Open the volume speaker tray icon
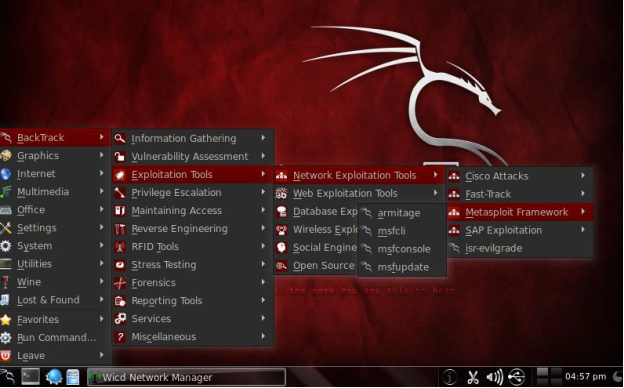Screen dimensions: 624x388 pyautogui.click(x=495, y=376)
